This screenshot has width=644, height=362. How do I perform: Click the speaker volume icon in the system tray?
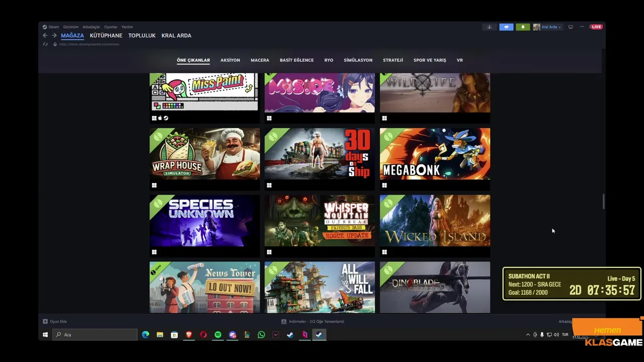coord(556,334)
